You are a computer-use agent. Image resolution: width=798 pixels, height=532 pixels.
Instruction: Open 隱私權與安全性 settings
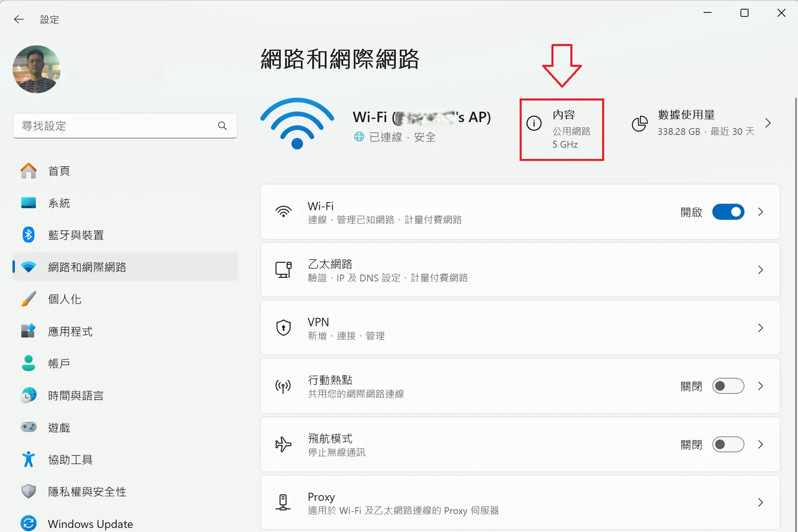click(x=125, y=491)
